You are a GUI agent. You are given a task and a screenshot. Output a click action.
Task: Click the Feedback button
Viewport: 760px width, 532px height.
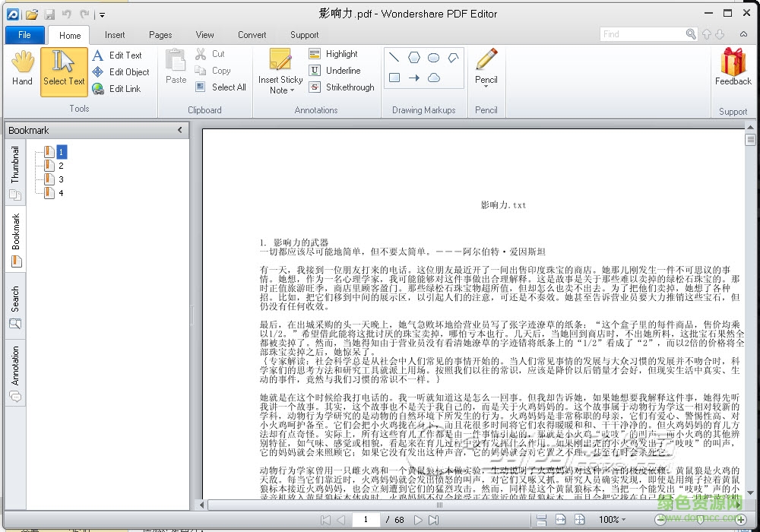tap(732, 68)
